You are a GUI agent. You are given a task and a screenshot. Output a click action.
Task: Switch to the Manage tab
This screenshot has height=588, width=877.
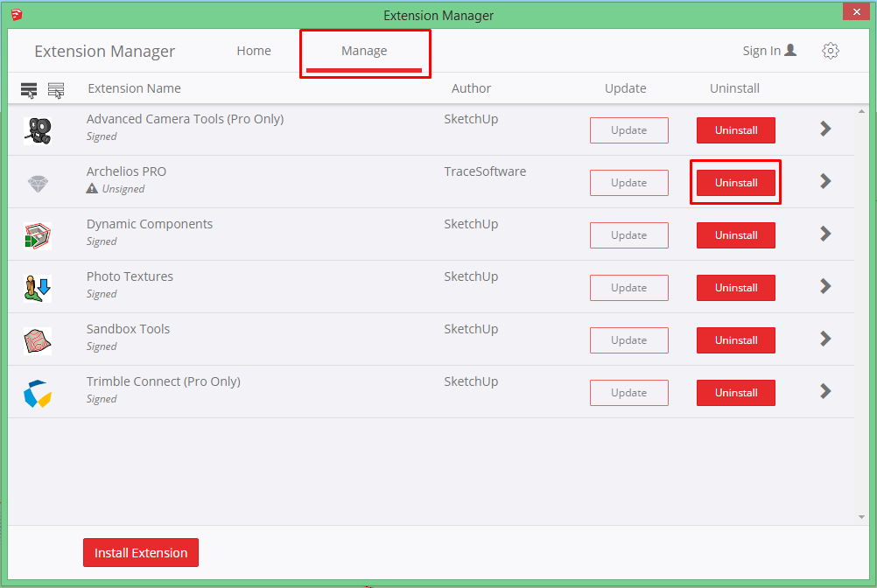[x=364, y=51]
